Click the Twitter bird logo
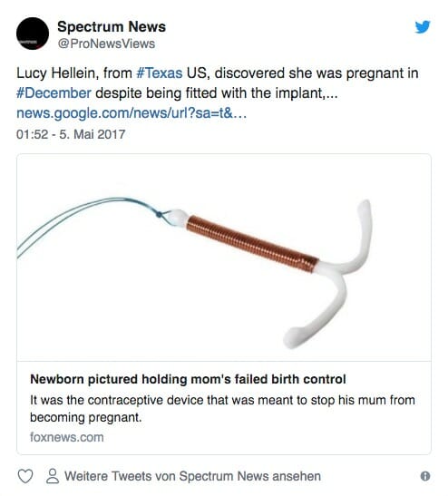This screenshot has width=448, height=496. click(x=423, y=27)
